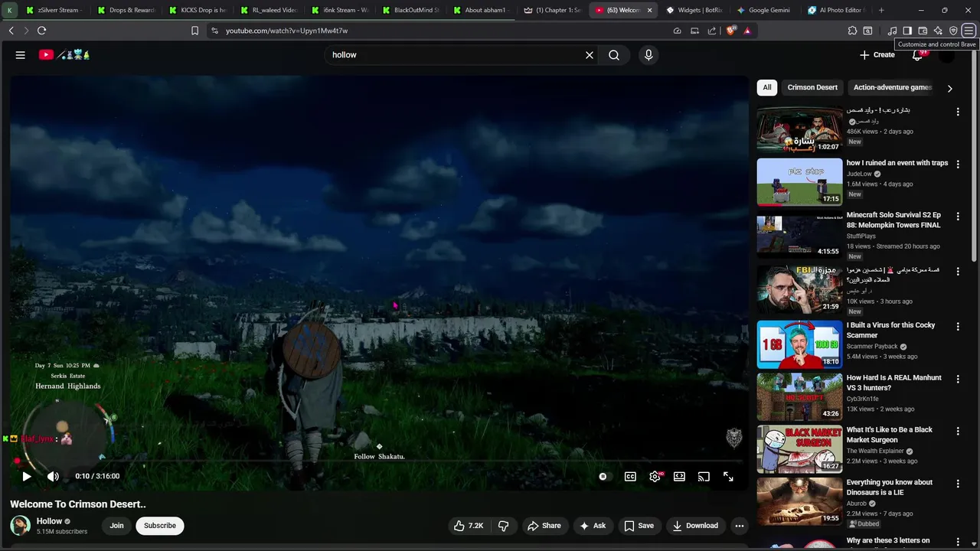Switch to Drops & Rewards tab
Image resolution: width=980 pixels, height=551 pixels.
pos(125,10)
